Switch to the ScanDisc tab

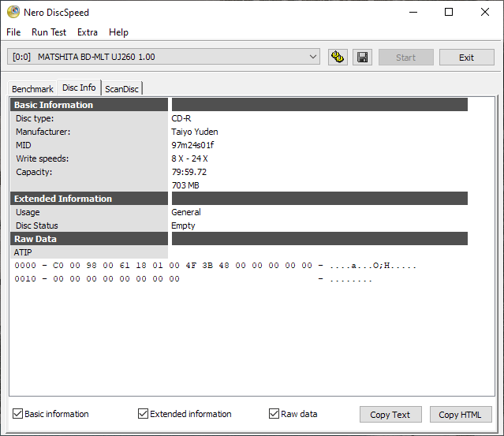coord(121,89)
